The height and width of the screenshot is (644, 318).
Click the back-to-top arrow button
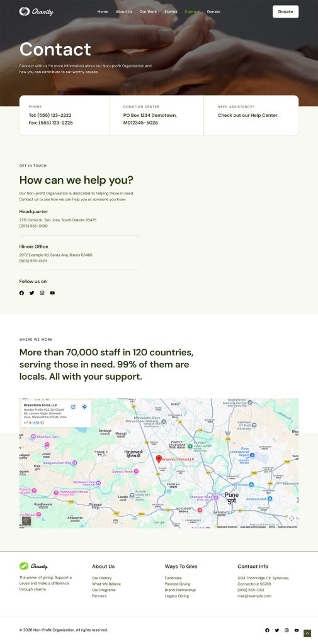[x=307, y=633]
